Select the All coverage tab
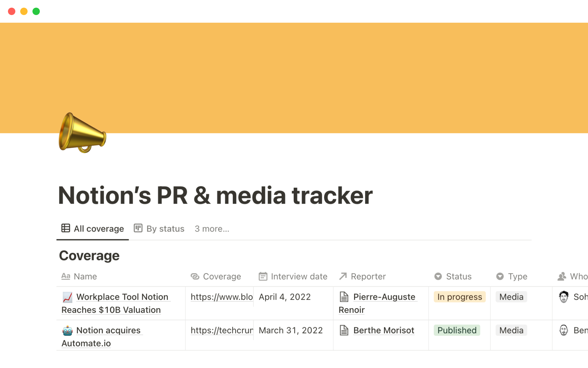588x368 pixels. [x=99, y=229]
